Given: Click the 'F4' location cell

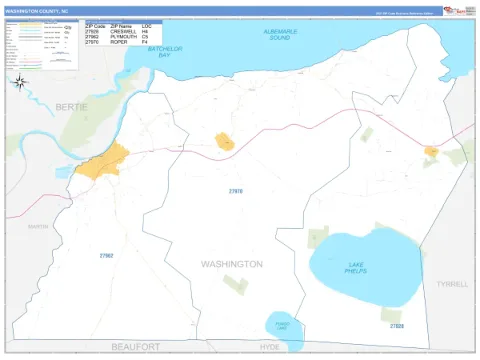Looking at the screenshot, I should pyautogui.click(x=144, y=42).
